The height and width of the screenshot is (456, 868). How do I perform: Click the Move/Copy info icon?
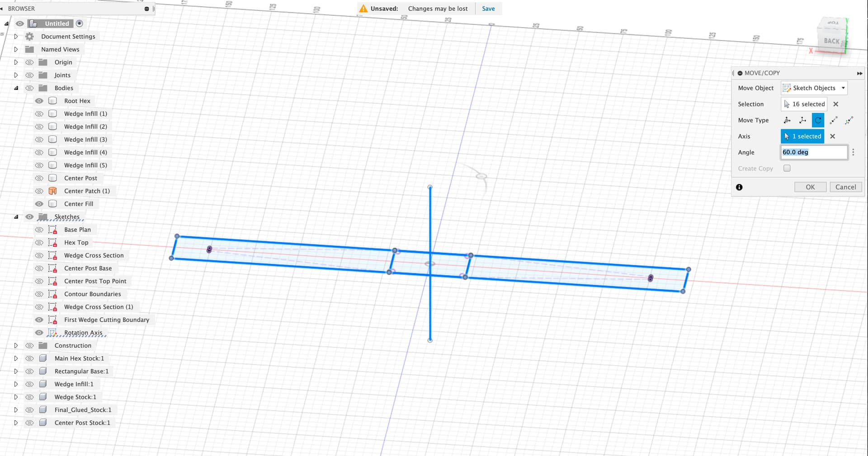739,187
